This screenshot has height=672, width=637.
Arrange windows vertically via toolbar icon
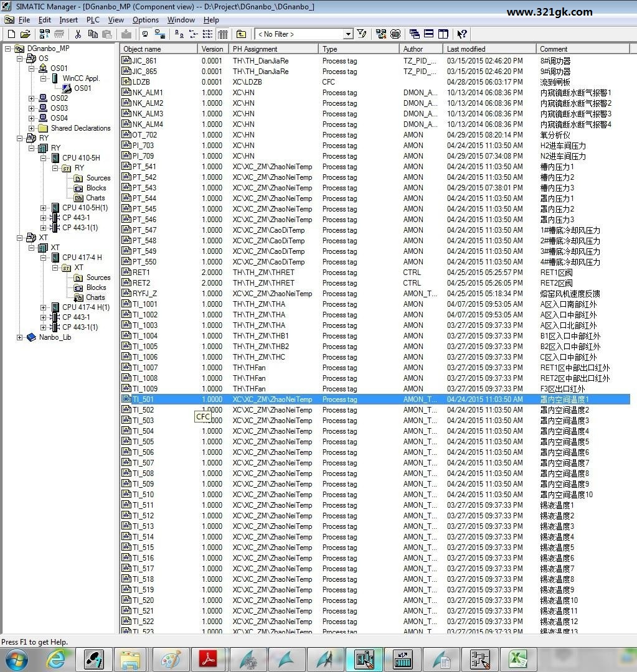click(x=443, y=34)
